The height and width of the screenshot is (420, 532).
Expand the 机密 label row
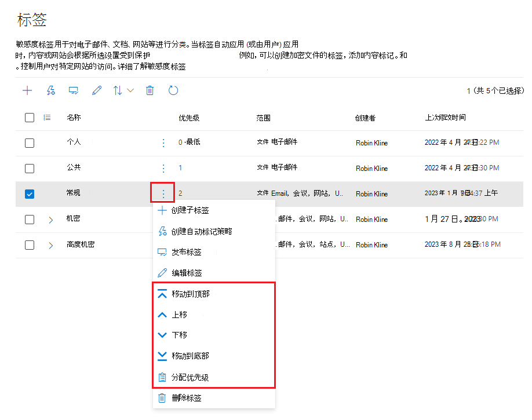coord(50,220)
